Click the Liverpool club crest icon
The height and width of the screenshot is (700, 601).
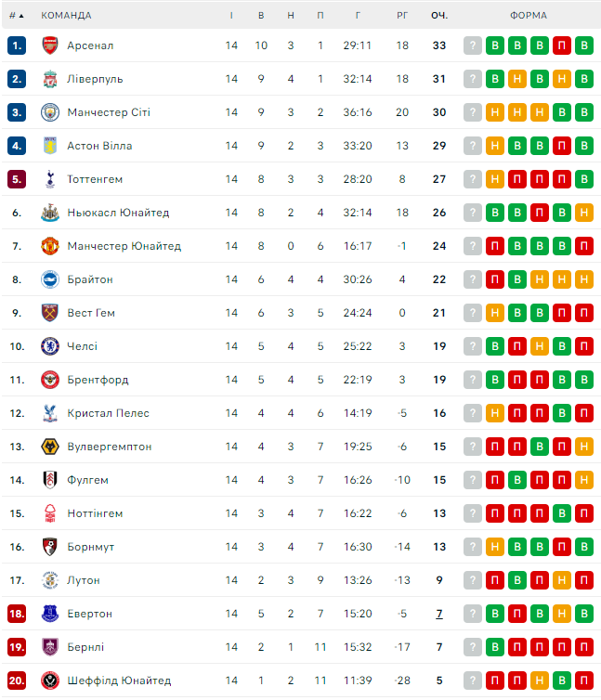point(50,79)
